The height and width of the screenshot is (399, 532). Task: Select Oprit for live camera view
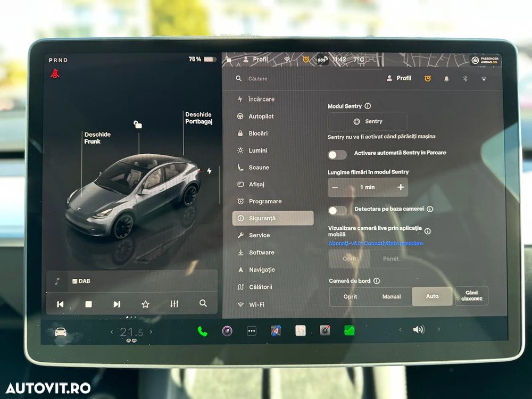[x=349, y=259]
